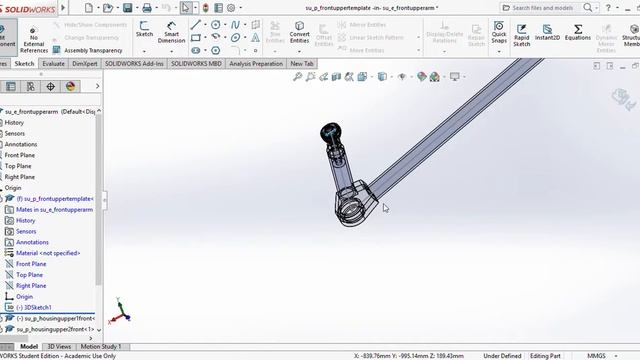Open the Options gear icon

[231, 8]
